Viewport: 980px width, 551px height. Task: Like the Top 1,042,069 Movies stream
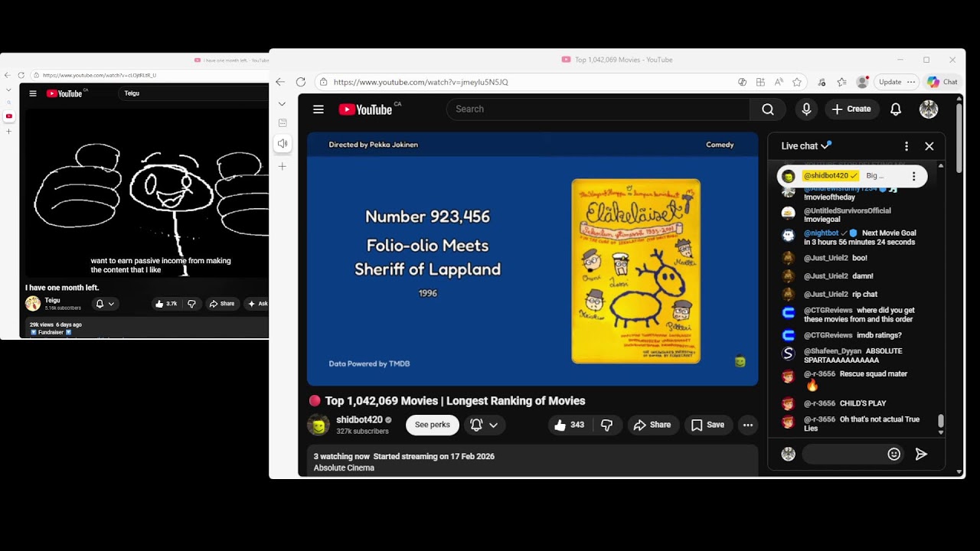(x=568, y=425)
